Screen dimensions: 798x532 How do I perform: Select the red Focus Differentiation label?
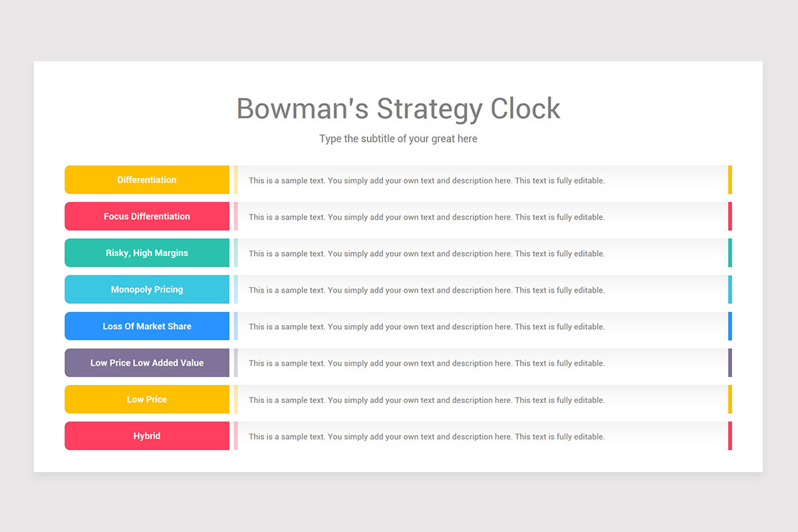(147, 216)
